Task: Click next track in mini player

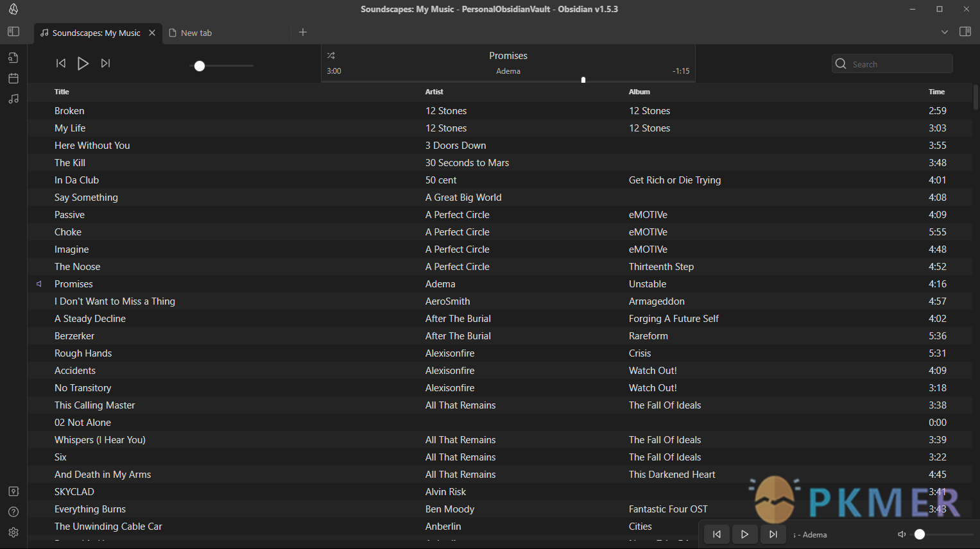Action: 773,534
